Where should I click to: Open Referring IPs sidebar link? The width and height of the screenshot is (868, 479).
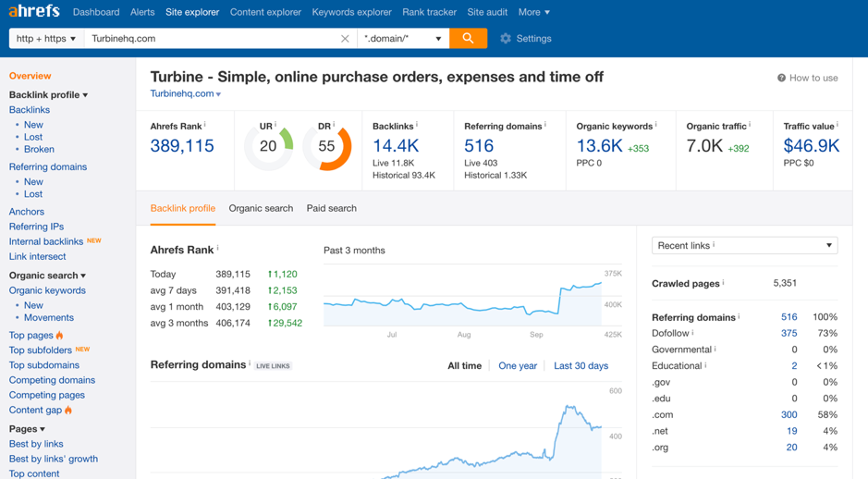click(x=36, y=227)
